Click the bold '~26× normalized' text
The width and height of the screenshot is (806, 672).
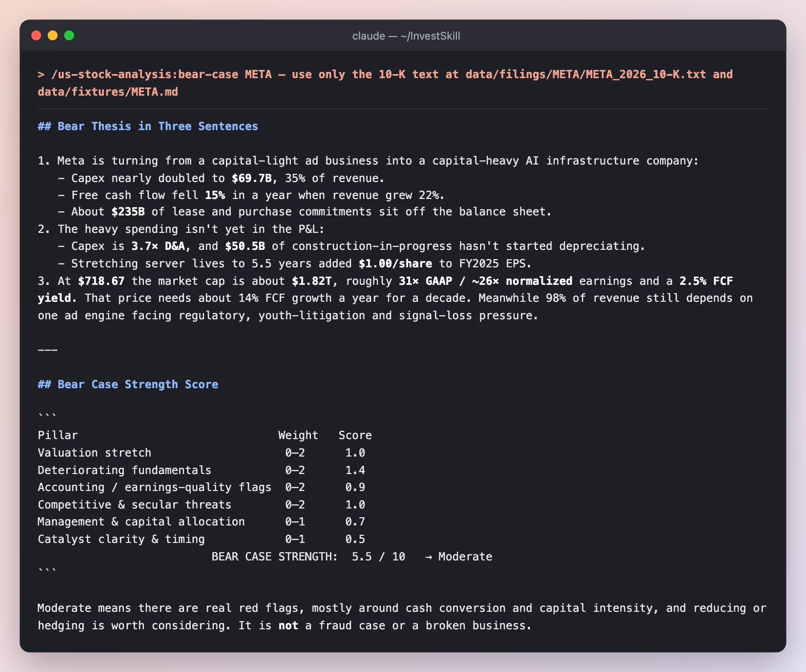[x=522, y=281]
